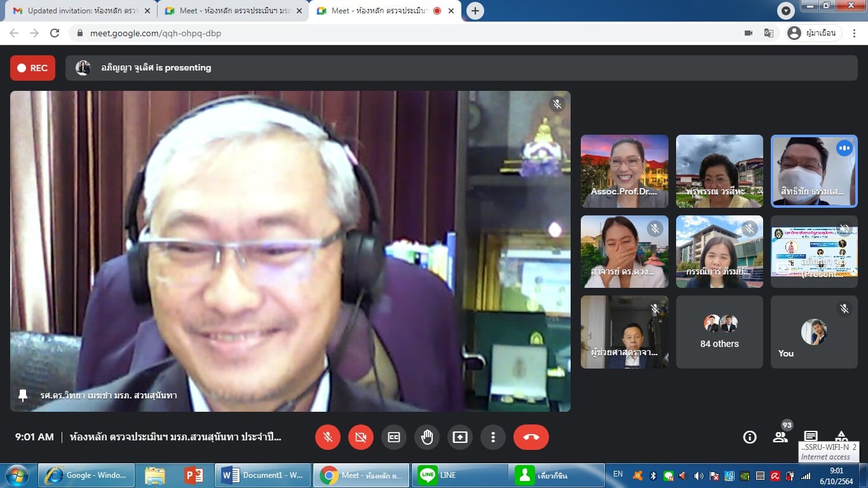Image resolution: width=868 pixels, height=488 pixels.
Task: Expand the Chrome tab search dropdown arrow
Action: point(786,11)
